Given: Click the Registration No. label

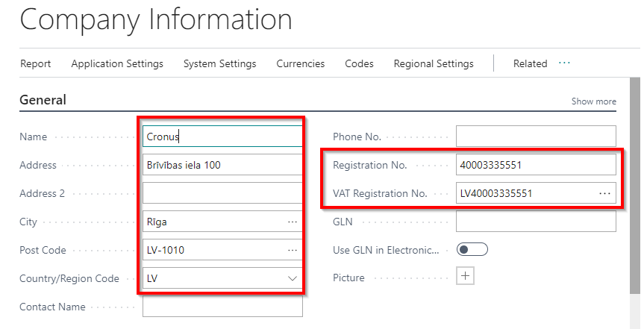Looking at the screenshot, I should click(x=369, y=165).
